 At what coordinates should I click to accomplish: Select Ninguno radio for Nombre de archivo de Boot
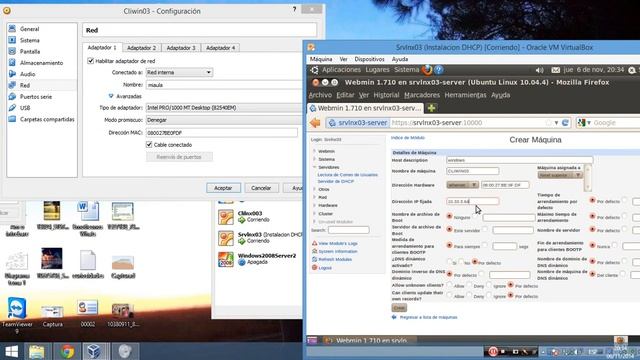[449, 216]
